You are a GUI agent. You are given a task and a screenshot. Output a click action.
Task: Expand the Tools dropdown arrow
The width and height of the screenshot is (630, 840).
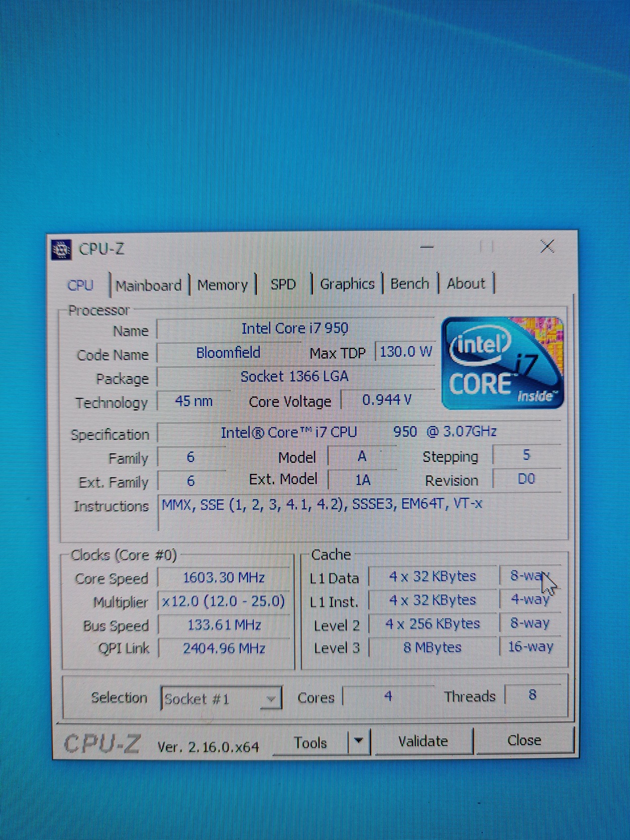(359, 741)
